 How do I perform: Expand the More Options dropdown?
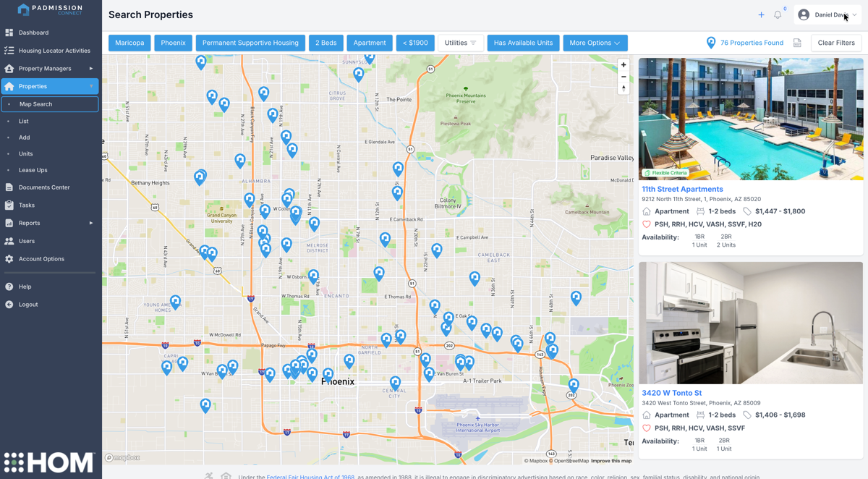(x=595, y=43)
